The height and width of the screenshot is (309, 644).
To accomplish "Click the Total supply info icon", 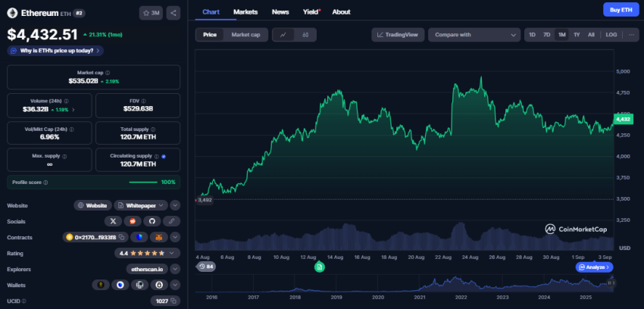I will click(x=153, y=129).
